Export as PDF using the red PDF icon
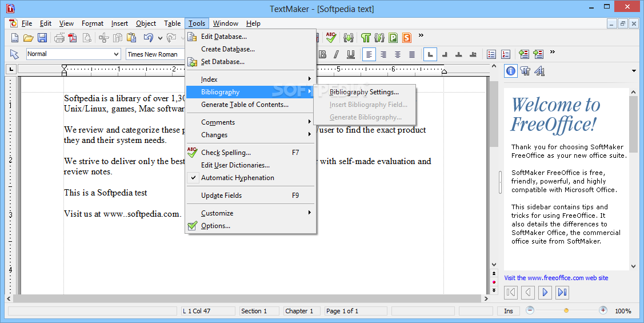Viewport: 644px width, 323px height. pyautogui.click(x=73, y=38)
